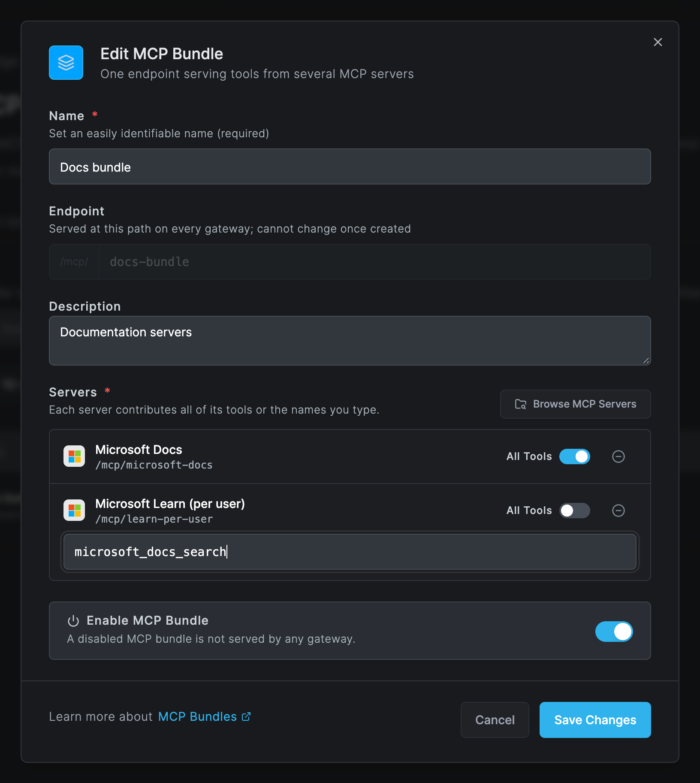Screen dimensions: 700x783
Task: Click the All Tools label for Microsoft Learn
Action: coord(529,511)
